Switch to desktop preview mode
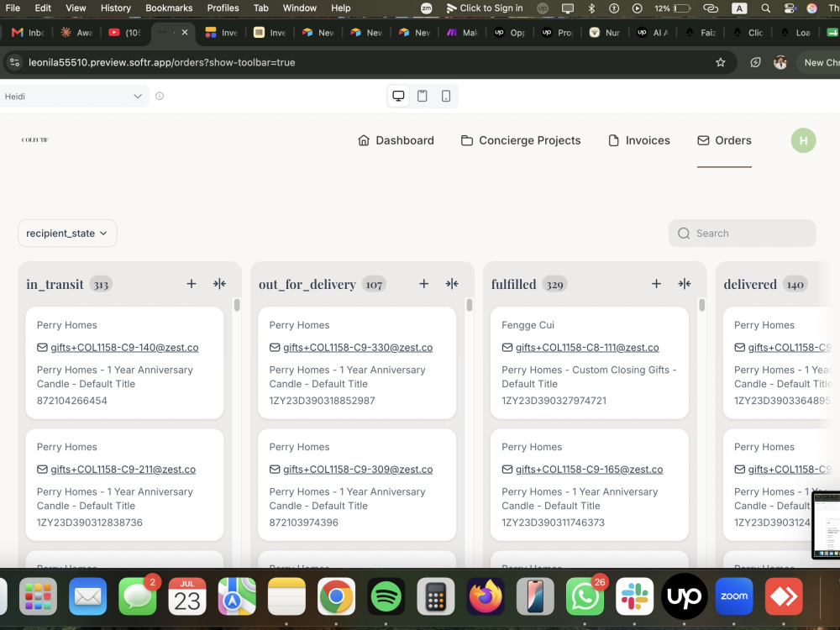Screen dimensions: 840x630 [x=398, y=96]
